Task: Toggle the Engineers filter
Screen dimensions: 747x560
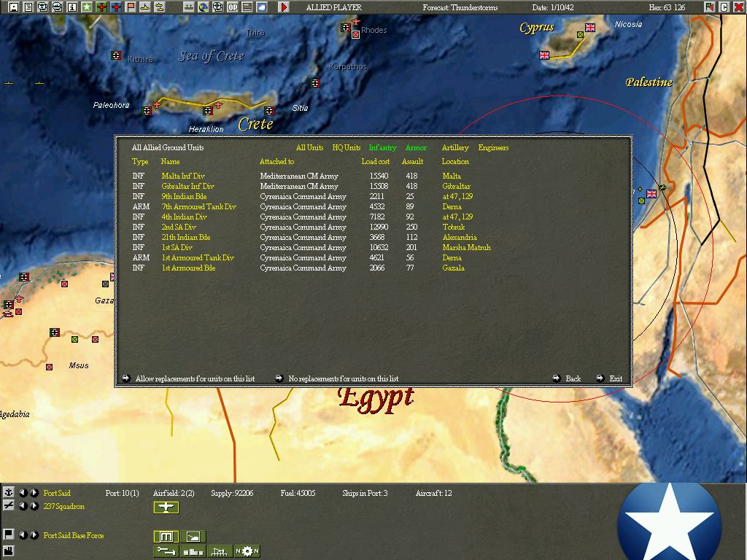Action: (494, 147)
